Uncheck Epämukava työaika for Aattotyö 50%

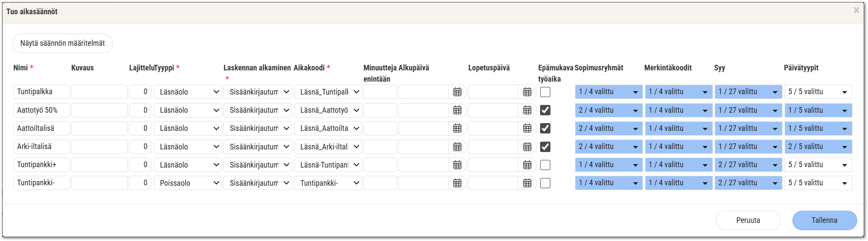click(x=545, y=110)
